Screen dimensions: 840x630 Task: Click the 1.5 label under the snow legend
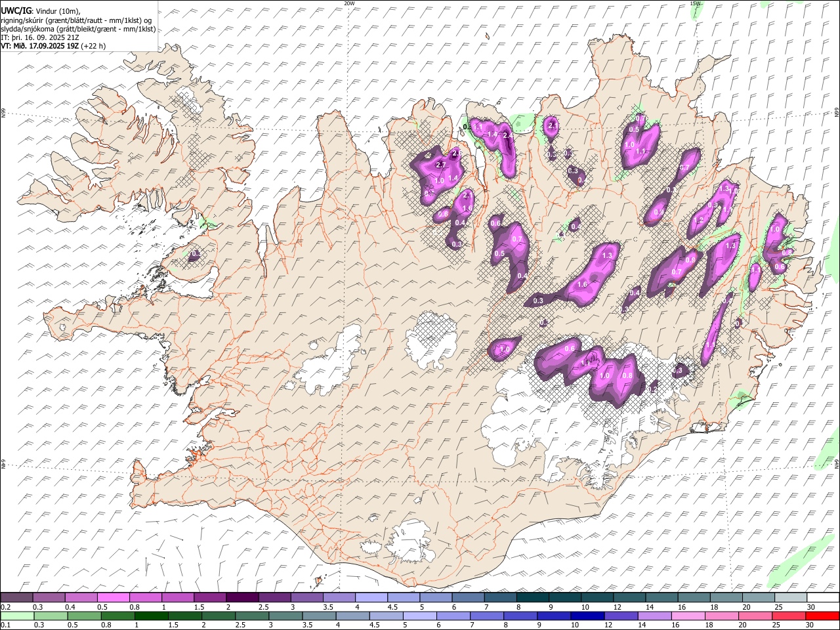pos(198,607)
